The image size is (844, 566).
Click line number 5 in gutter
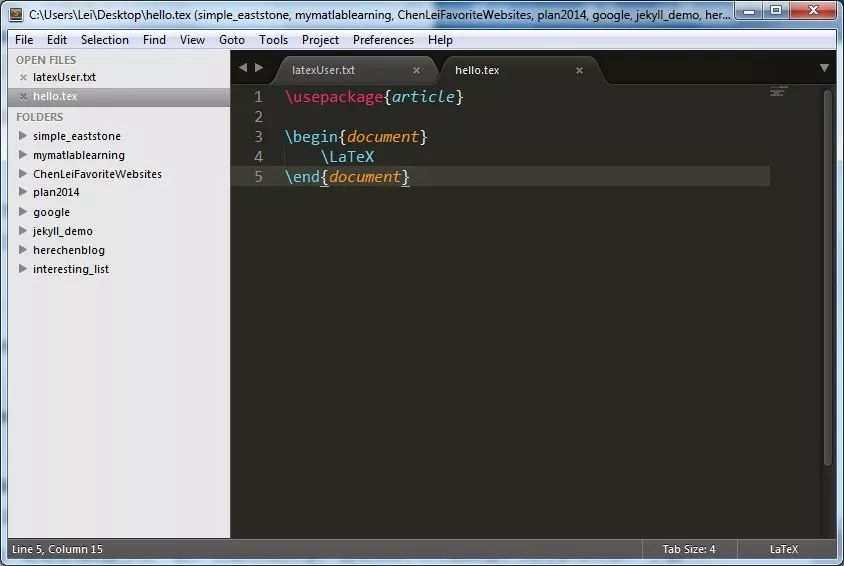(258, 176)
